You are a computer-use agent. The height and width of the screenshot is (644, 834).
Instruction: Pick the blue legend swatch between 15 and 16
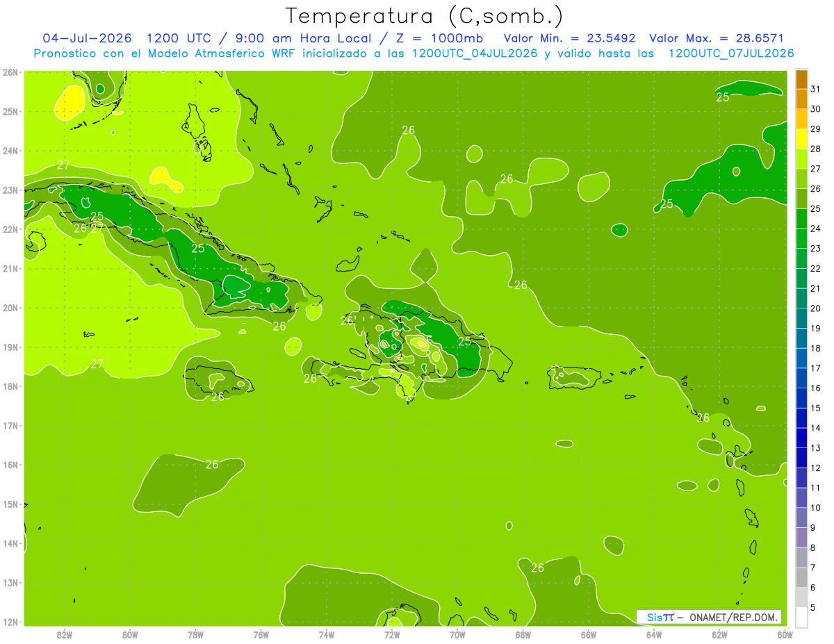coord(802,398)
